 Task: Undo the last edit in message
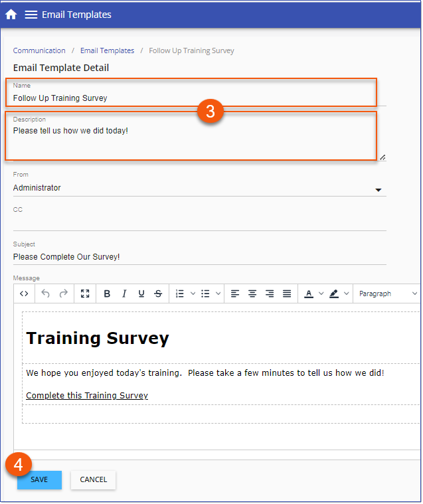tap(45, 294)
